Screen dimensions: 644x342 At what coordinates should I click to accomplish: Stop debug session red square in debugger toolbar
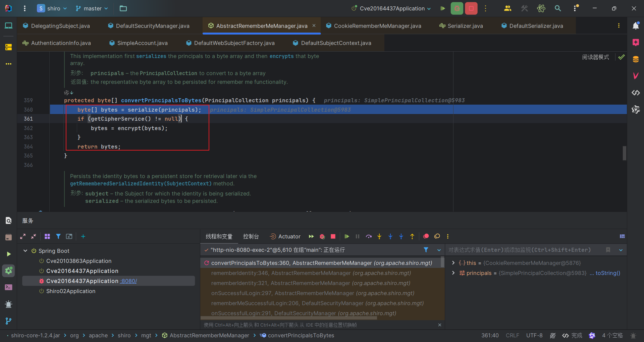pos(333,236)
